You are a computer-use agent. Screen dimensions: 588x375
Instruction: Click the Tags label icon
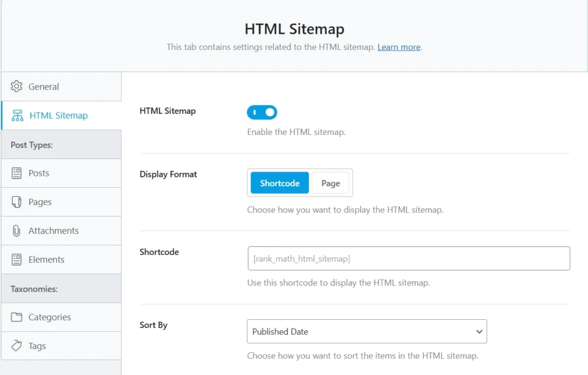[17, 346]
